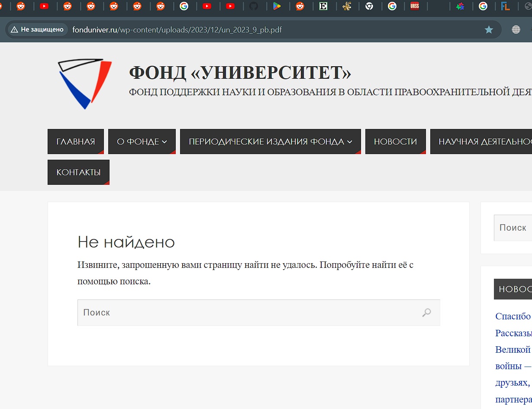Click the ФОНД «УНИВЕРСИТЕТ» site title link

240,73
